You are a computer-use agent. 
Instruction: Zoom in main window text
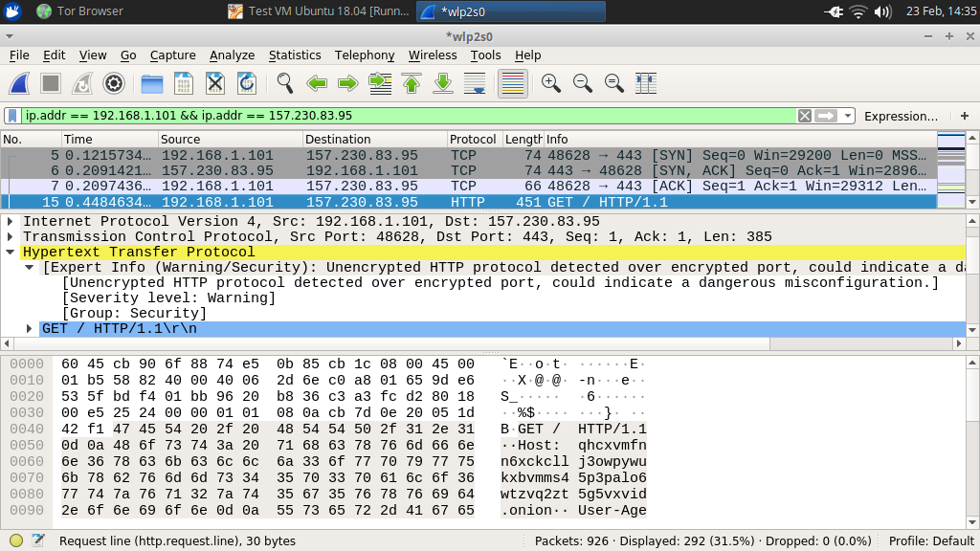[x=550, y=83]
